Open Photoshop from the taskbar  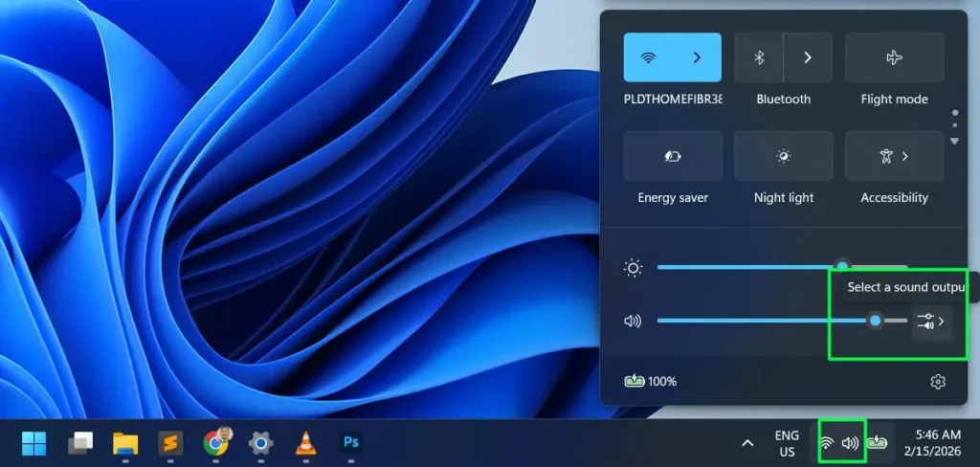pos(350,443)
